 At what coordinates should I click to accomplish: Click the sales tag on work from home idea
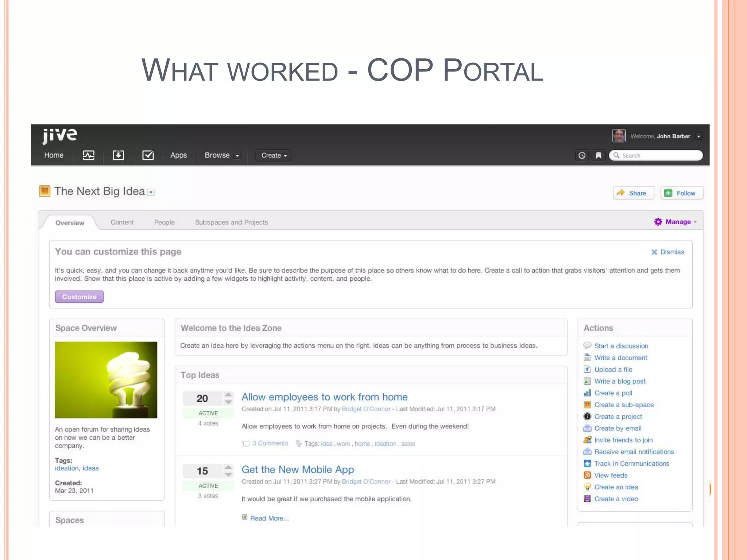coord(408,444)
